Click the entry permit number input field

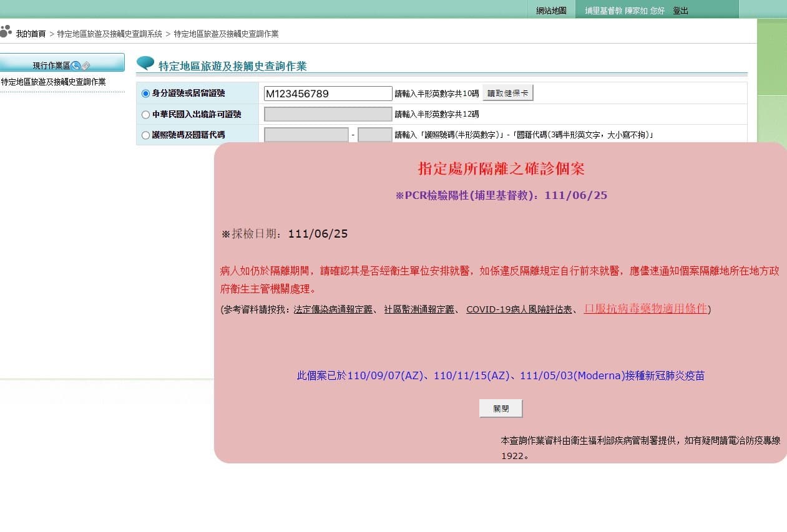[x=328, y=114]
